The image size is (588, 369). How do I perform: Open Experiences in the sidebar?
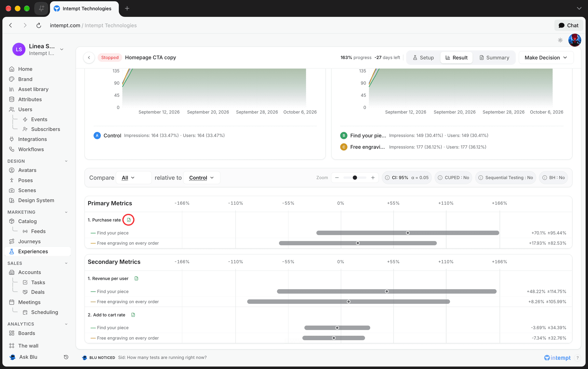[38, 252]
